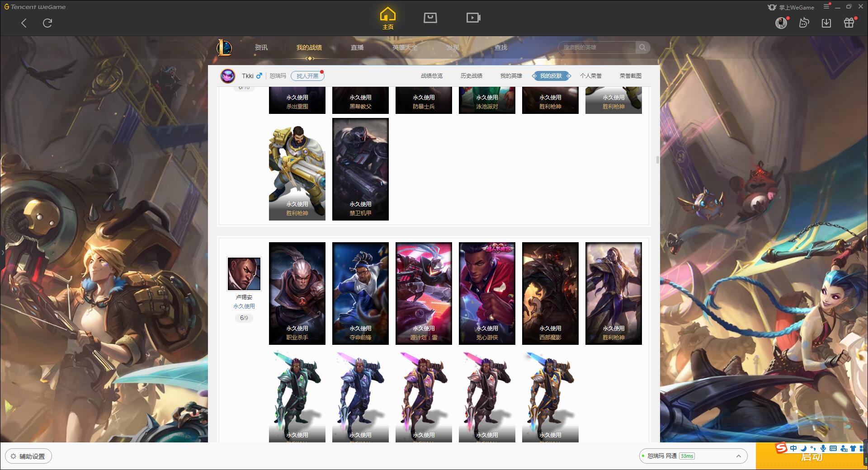Image resolution: width=868 pixels, height=470 pixels.
Task: Expand the left edge side panel arrow
Action: click(x=2, y=252)
